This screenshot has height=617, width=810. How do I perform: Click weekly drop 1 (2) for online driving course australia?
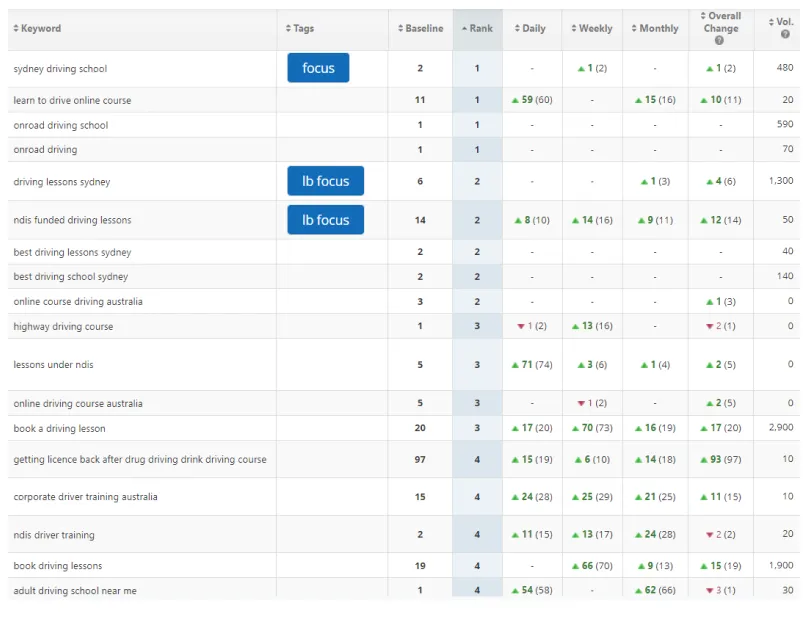click(x=592, y=403)
